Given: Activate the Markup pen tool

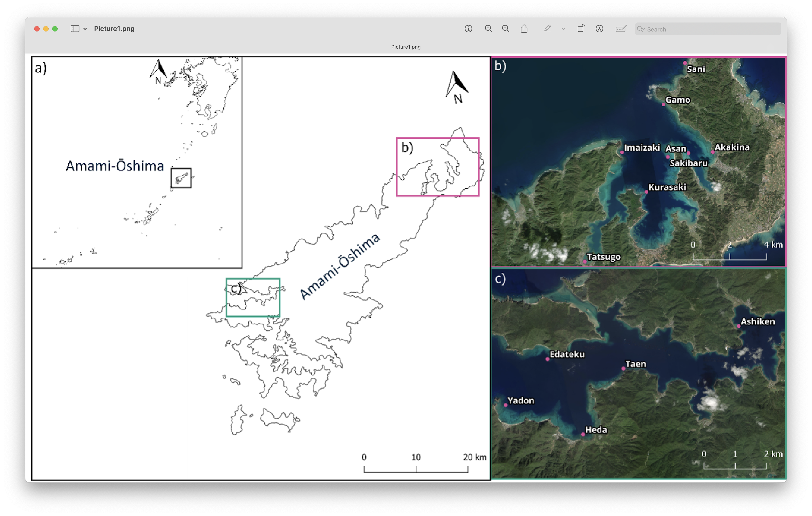Looking at the screenshot, I should [547, 29].
